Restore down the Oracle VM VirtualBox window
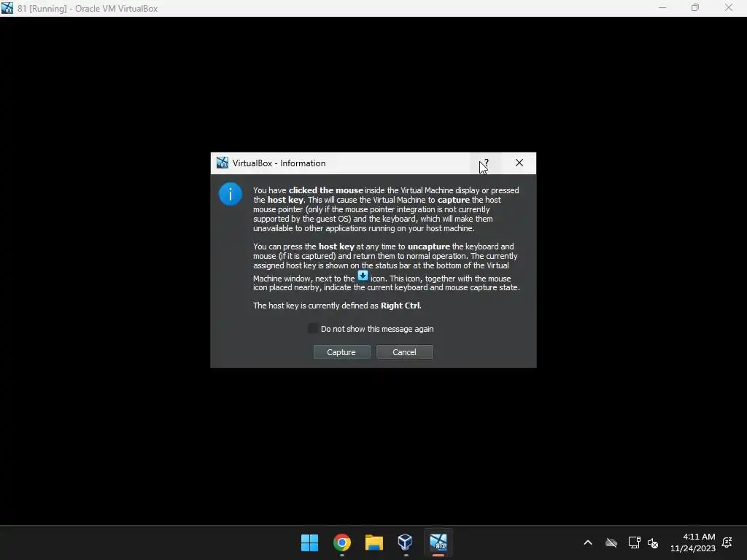The height and width of the screenshot is (560, 747). pyautogui.click(x=695, y=8)
